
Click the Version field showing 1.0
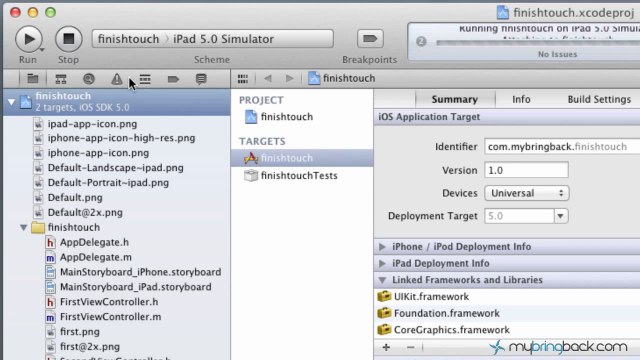click(526, 170)
